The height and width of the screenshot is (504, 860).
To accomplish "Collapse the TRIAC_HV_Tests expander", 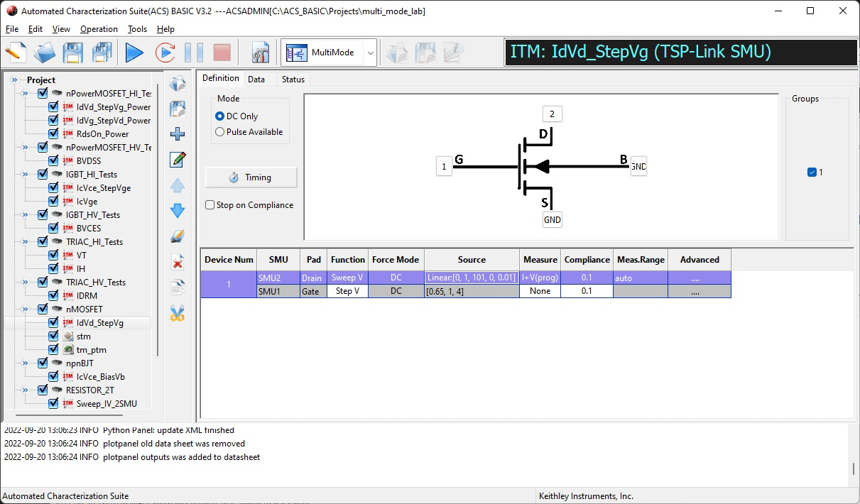I will (26, 283).
